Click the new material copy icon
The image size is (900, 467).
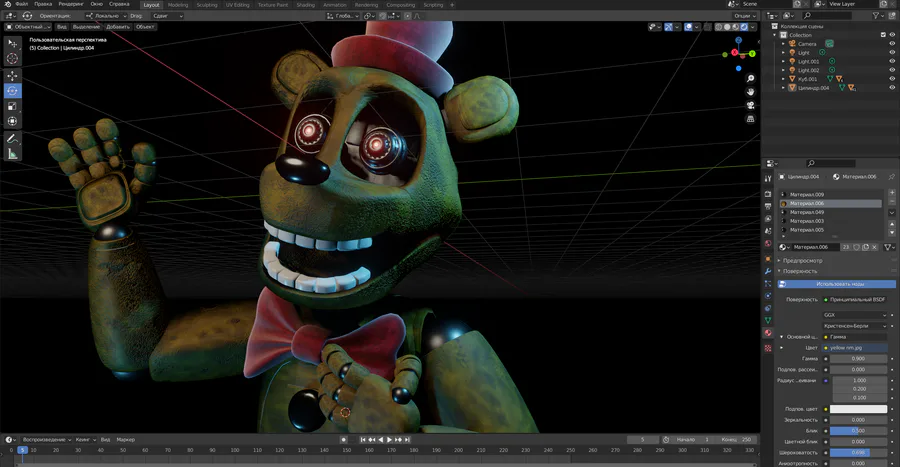pyautogui.click(x=866, y=247)
